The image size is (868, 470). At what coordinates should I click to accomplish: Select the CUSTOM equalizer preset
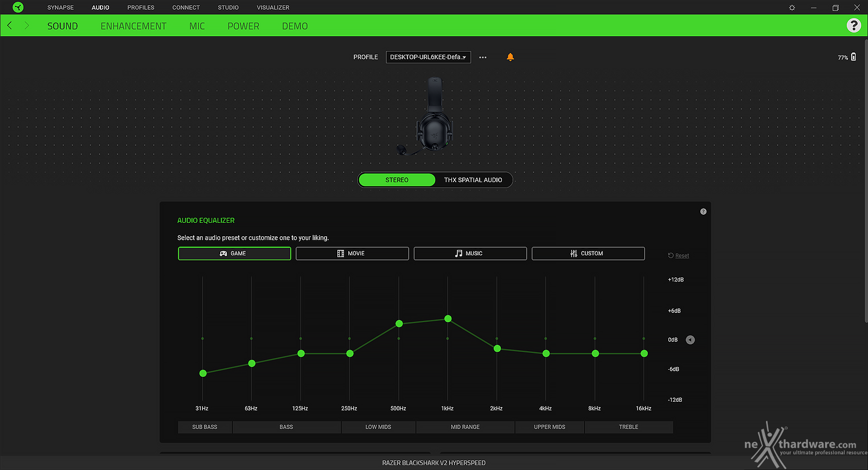tap(588, 254)
